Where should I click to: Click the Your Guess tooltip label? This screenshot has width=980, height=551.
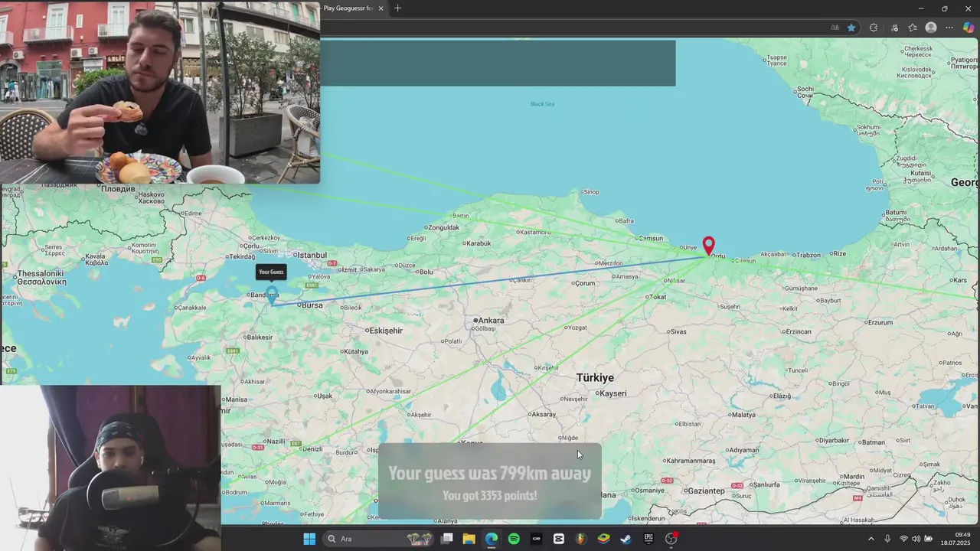(271, 272)
